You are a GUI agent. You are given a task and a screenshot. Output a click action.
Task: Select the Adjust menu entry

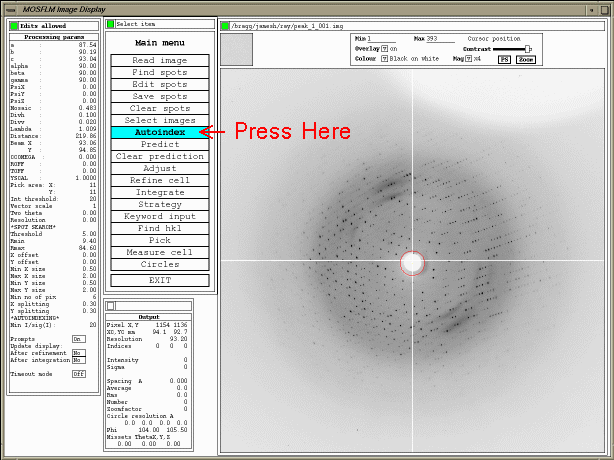pos(160,168)
